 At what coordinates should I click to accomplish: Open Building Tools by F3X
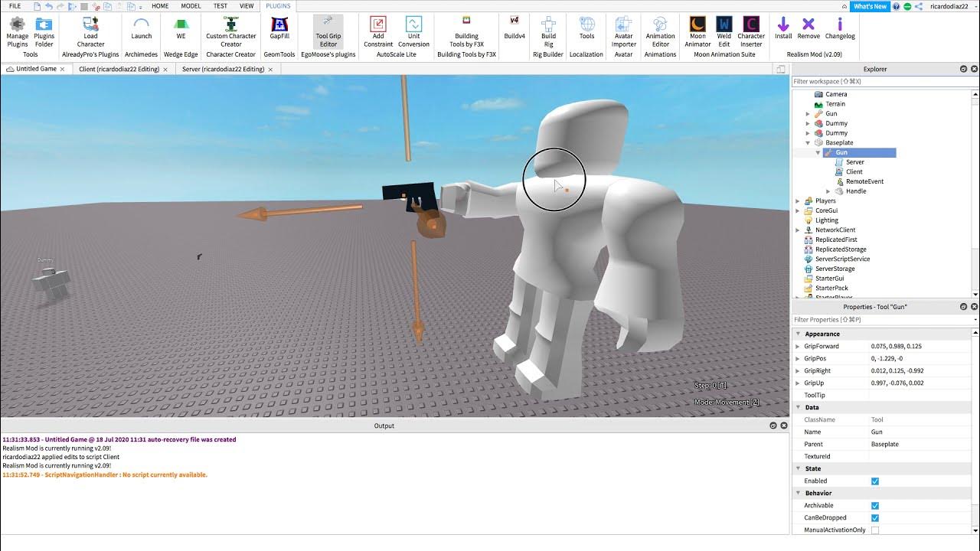pyautogui.click(x=466, y=32)
